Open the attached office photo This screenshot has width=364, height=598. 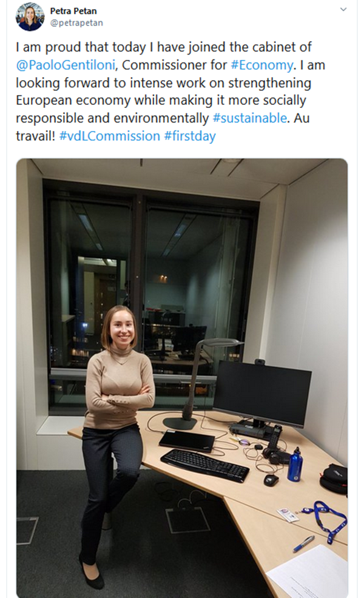(182, 378)
